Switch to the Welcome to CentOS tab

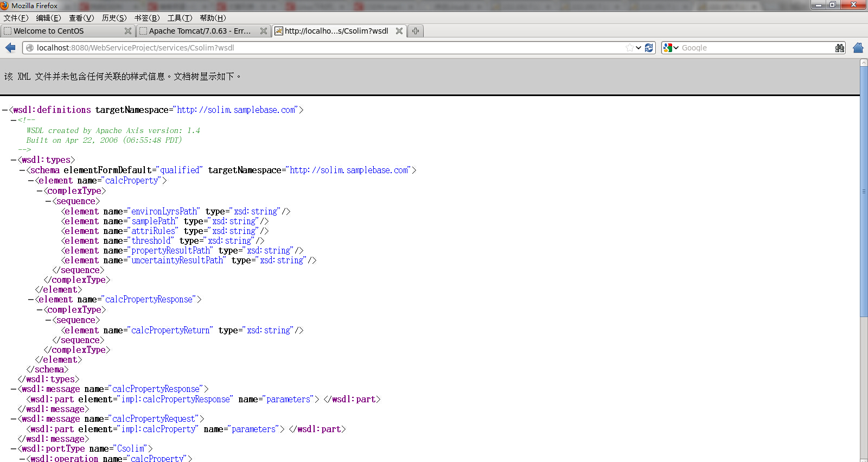(x=67, y=31)
